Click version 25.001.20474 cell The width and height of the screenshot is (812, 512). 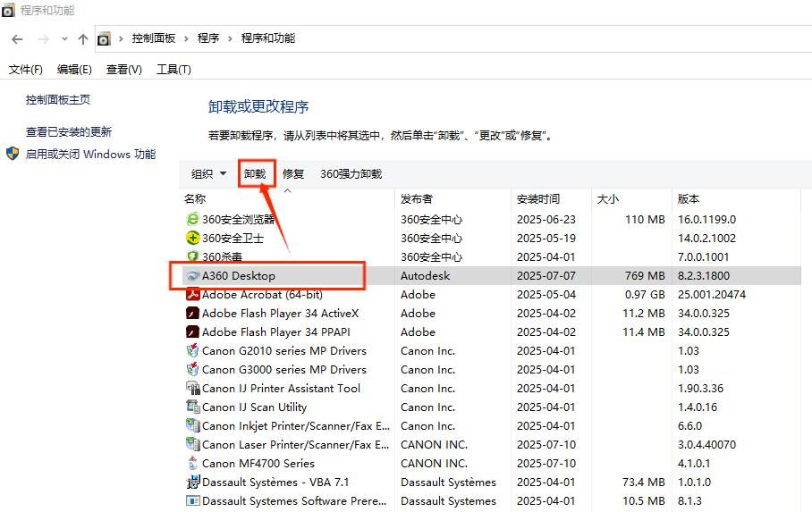[x=712, y=295]
